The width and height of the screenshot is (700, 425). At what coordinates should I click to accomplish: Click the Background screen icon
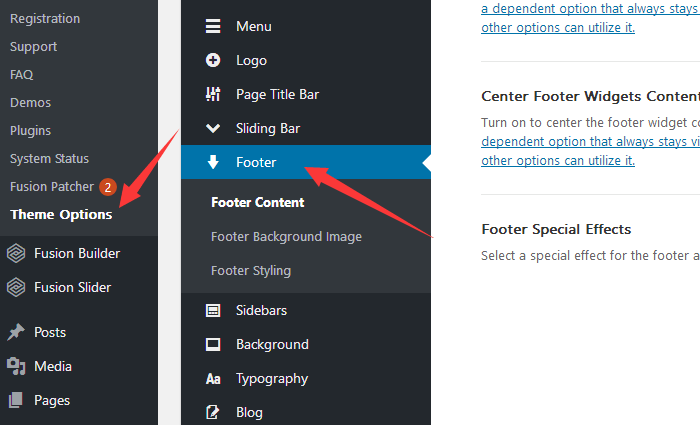[x=213, y=344]
